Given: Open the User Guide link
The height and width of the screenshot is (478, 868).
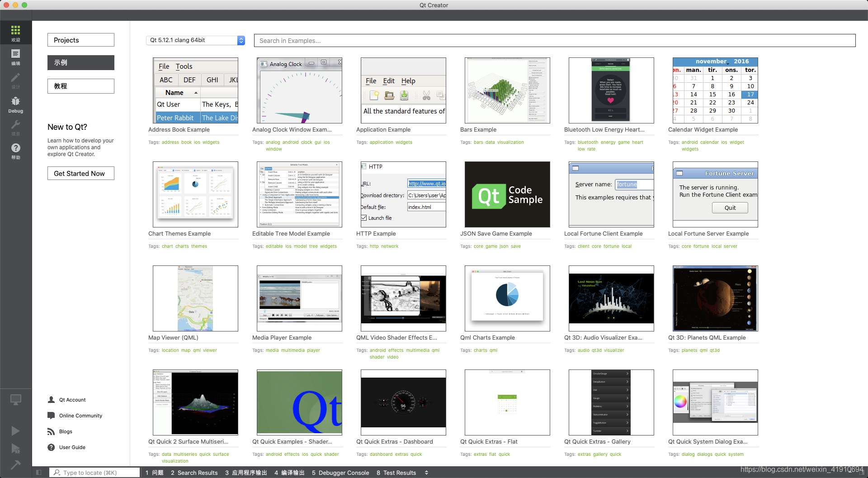Looking at the screenshot, I should (x=72, y=447).
